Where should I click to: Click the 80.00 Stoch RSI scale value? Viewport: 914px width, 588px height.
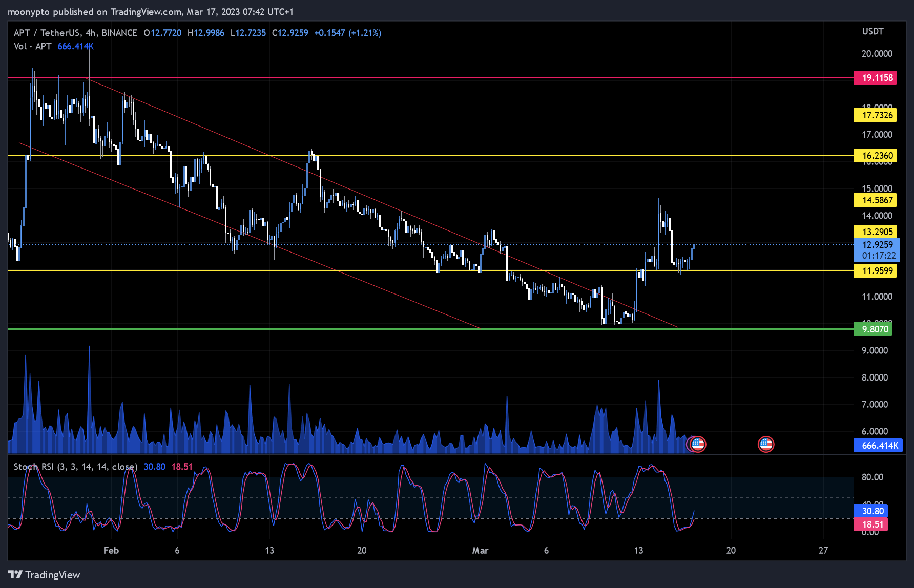[x=873, y=477]
